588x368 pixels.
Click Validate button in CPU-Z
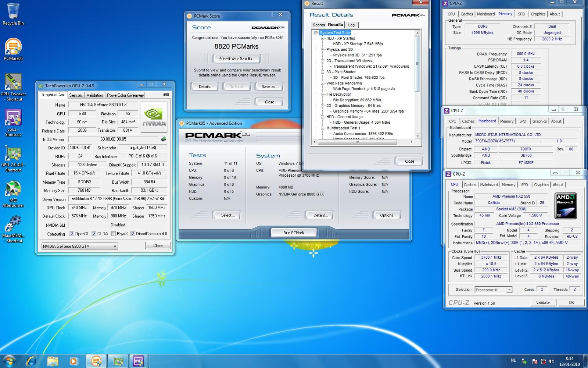(x=543, y=302)
